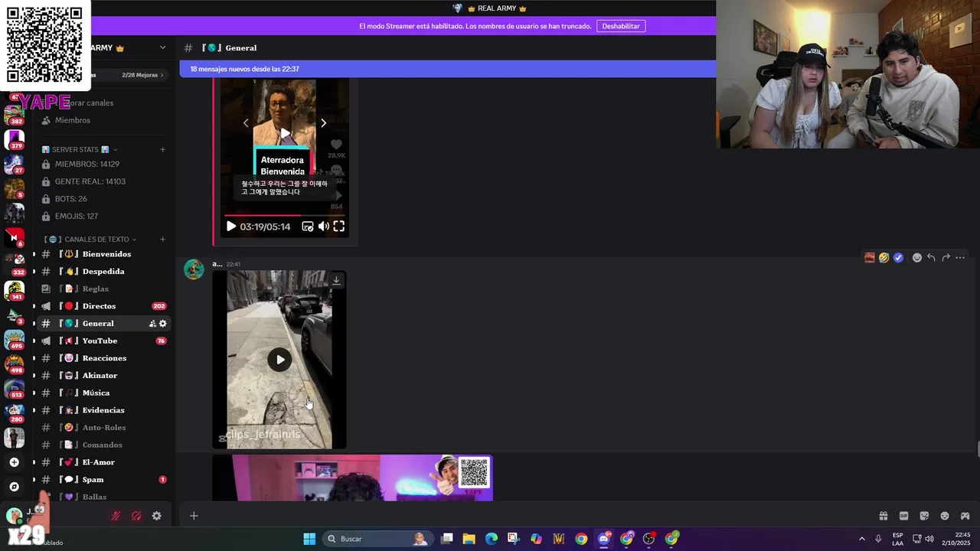
Task: Open General channel settings gear
Action: pyautogui.click(x=162, y=324)
